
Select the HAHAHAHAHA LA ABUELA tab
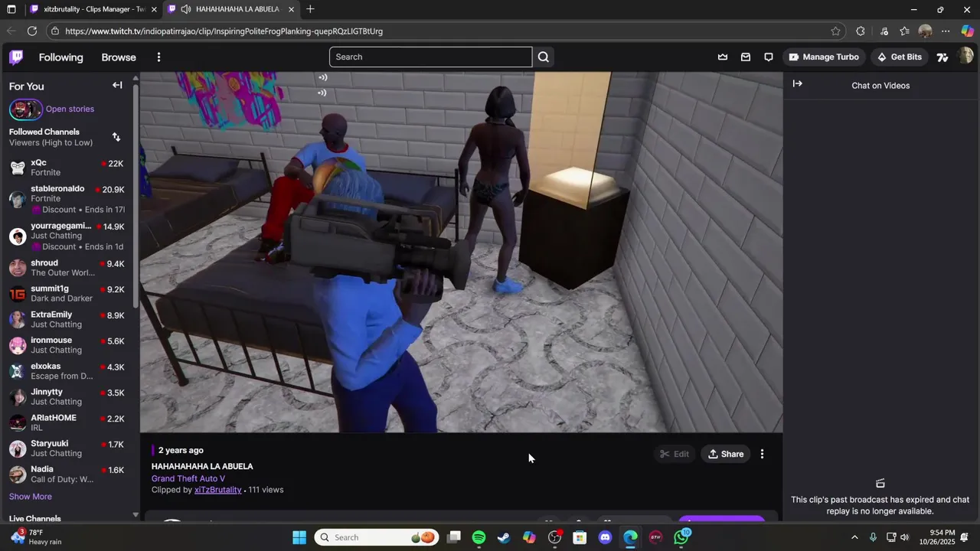(230, 9)
